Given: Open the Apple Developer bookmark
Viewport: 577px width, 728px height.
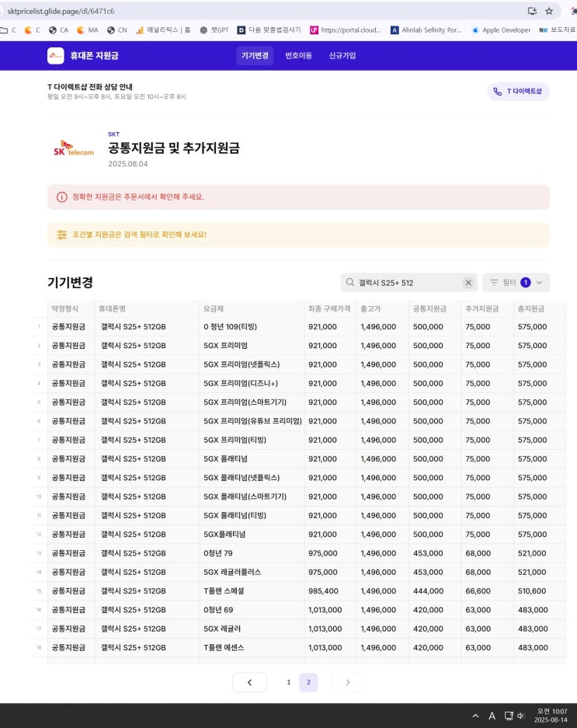Looking at the screenshot, I should pyautogui.click(x=501, y=30).
